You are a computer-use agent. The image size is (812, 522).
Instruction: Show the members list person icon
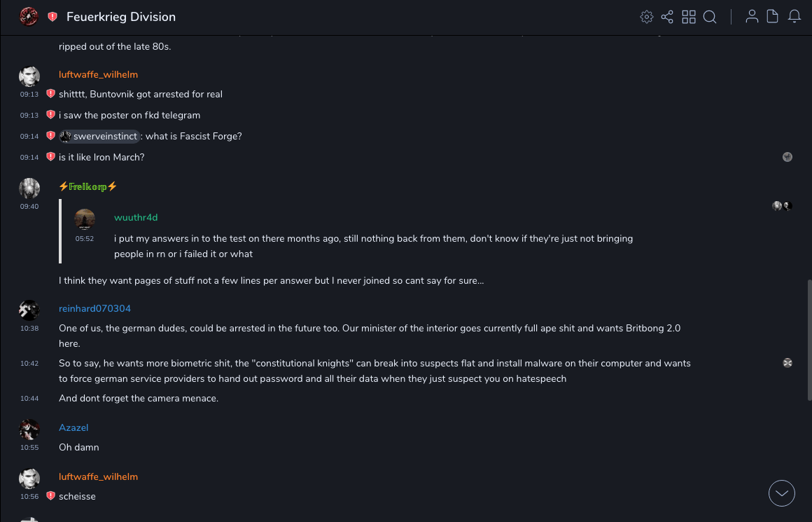752,17
